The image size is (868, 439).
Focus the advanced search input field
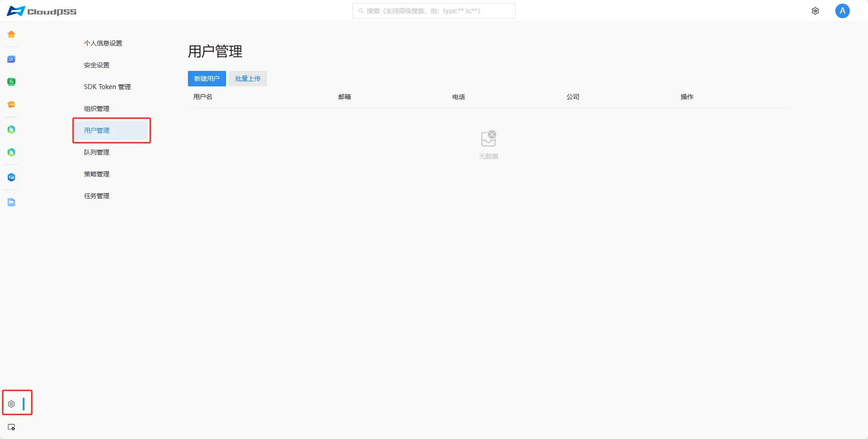[x=434, y=11]
